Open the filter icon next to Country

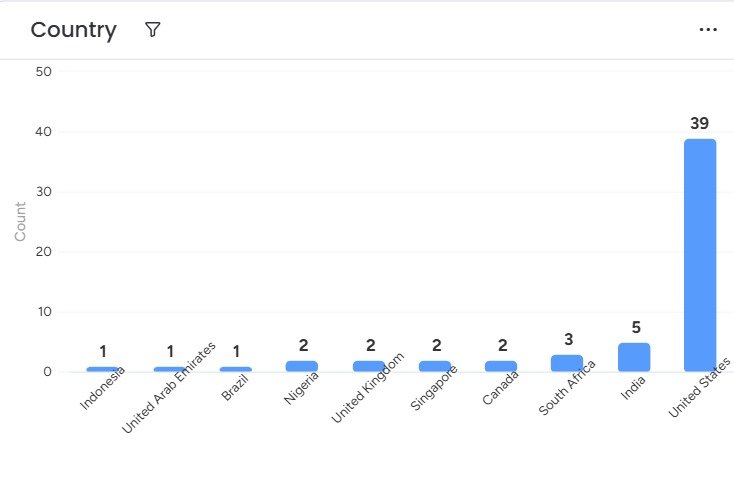point(152,30)
